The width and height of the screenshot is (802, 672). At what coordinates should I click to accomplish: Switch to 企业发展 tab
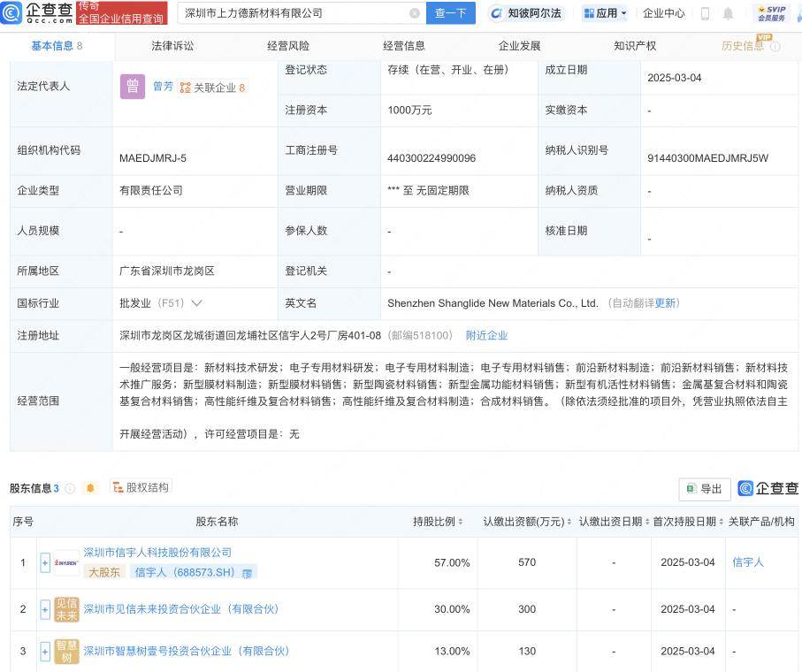tap(519, 46)
